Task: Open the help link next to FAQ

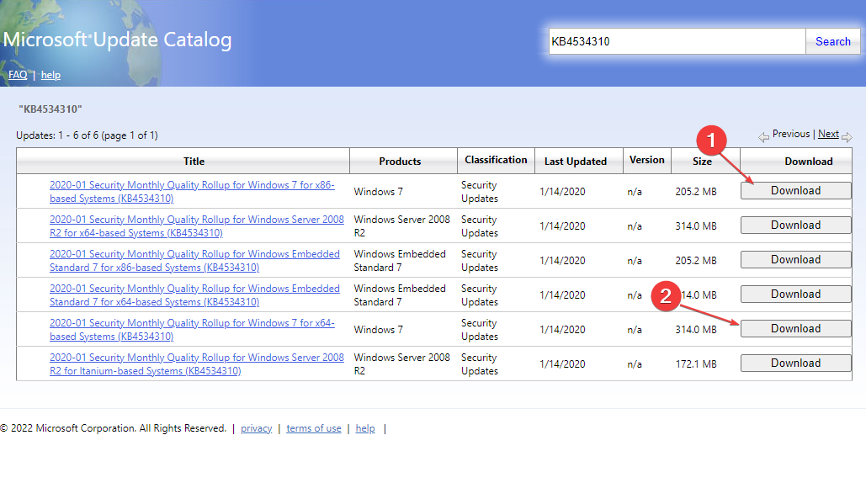Action: click(50, 75)
